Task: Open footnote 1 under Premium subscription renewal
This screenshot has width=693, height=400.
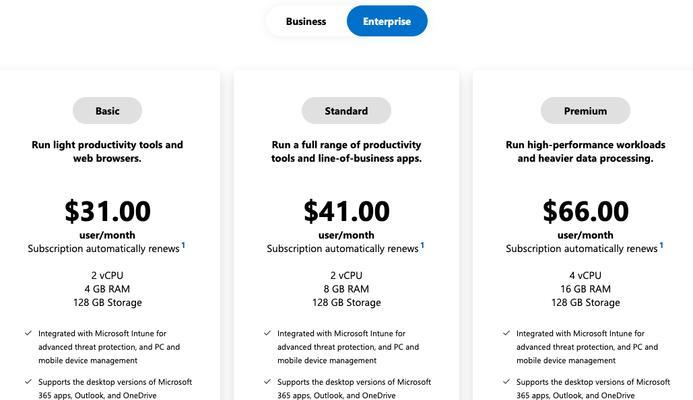Action: pos(661,245)
